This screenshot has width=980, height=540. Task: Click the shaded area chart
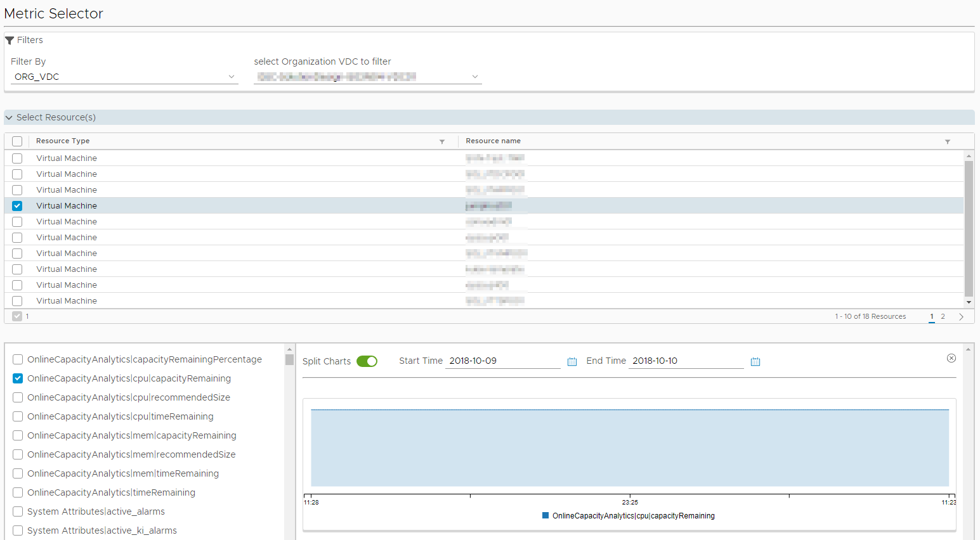(x=630, y=448)
